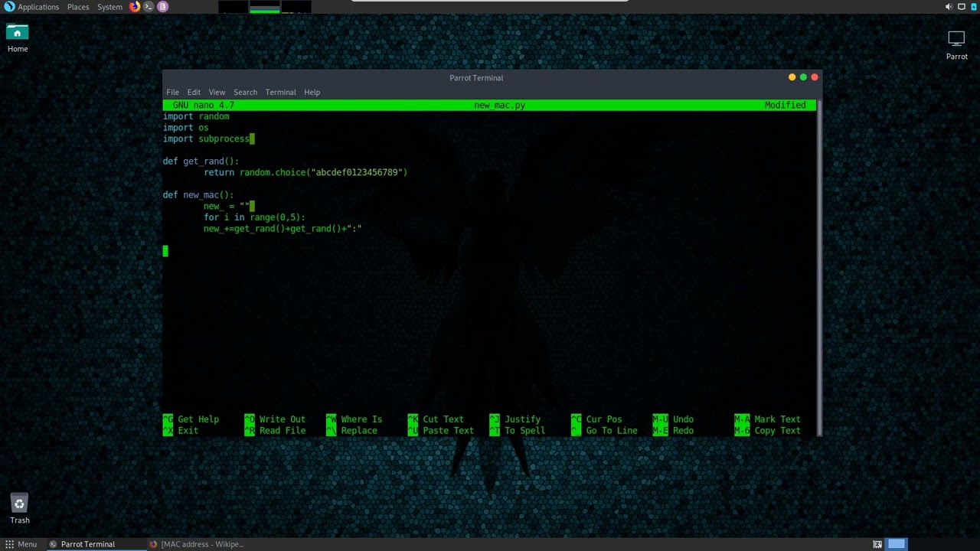Screen dimensions: 980x551
Task: Click nano 'Exit' shortcut label
Action: coord(188,431)
